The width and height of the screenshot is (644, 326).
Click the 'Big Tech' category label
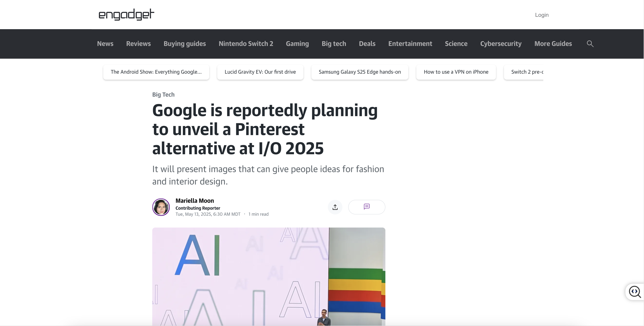click(x=163, y=95)
